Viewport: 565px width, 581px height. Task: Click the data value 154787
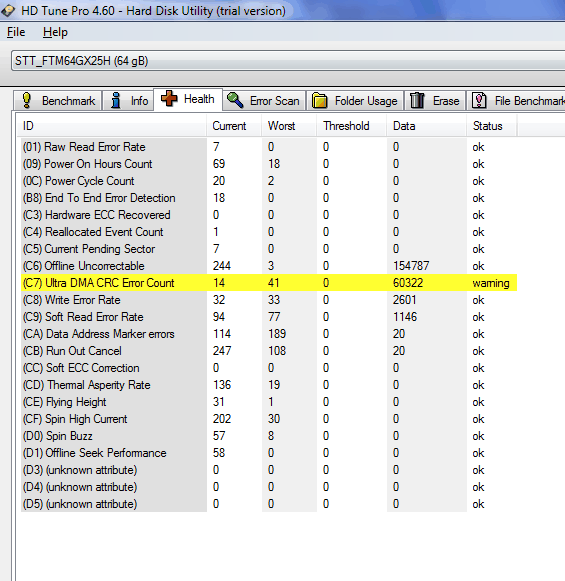(x=411, y=266)
